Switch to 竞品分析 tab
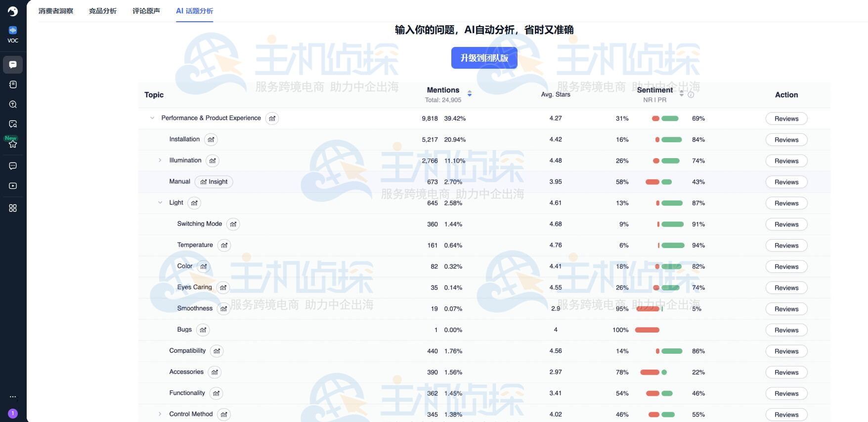This screenshot has width=868, height=422. (x=103, y=11)
